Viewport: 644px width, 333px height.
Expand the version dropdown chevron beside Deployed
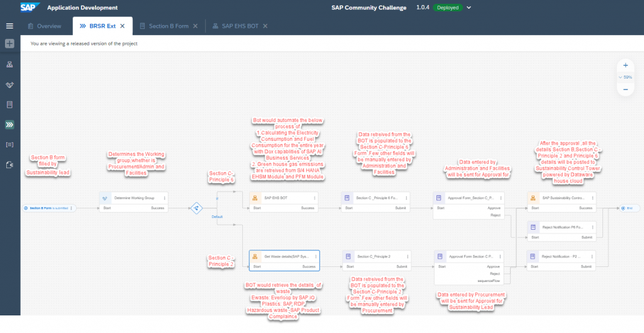pyautogui.click(x=469, y=8)
